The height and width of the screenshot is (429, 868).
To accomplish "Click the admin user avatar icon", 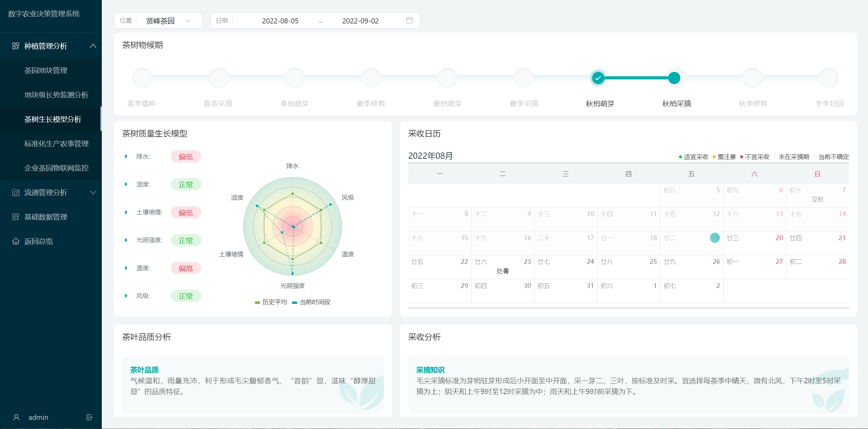I will pyautogui.click(x=16, y=417).
